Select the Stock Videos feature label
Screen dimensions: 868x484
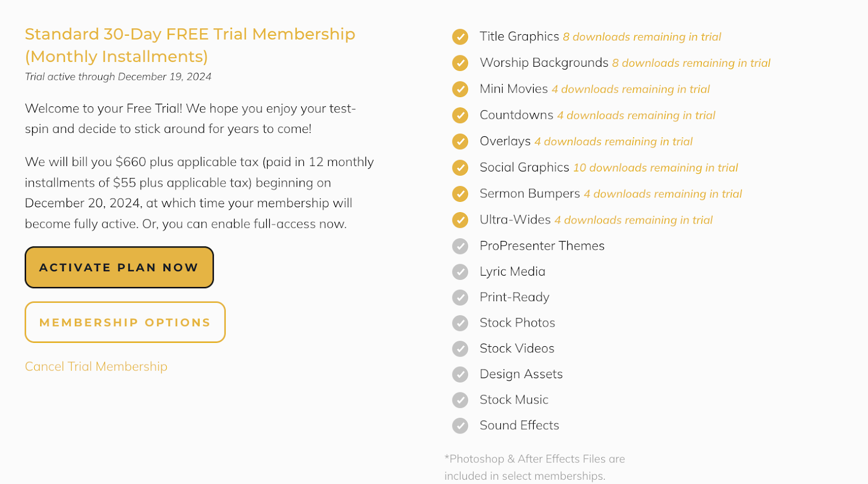point(517,348)
